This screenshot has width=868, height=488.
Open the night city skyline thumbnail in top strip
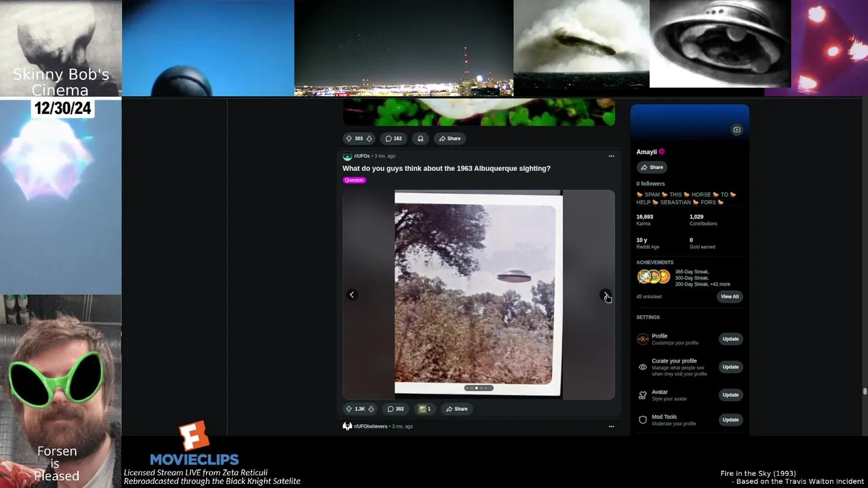click(x=403, y=48)
